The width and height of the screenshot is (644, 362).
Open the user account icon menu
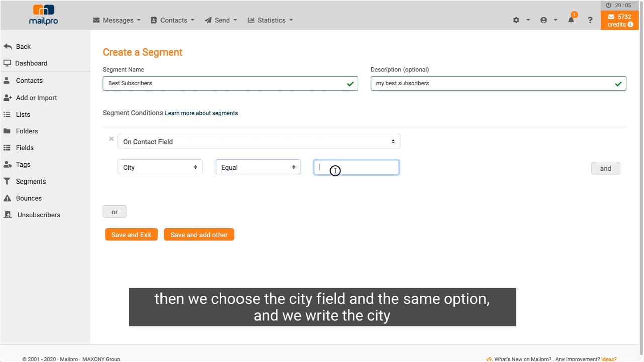tap(544, 20)
